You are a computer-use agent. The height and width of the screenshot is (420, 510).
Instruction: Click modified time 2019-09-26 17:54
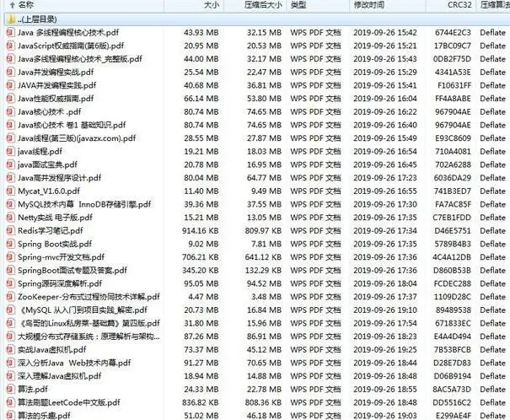tap(385, 323)
